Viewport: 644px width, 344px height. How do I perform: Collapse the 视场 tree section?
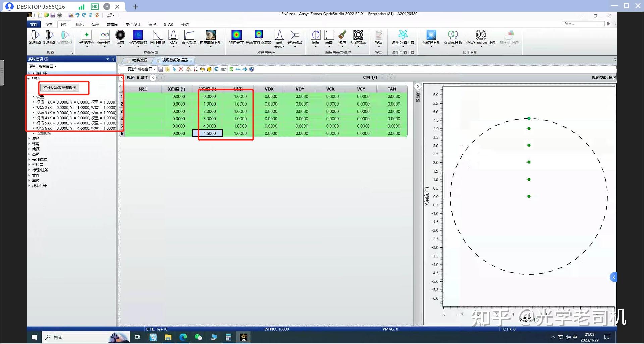pyautogui.click(x=29, y=78)
